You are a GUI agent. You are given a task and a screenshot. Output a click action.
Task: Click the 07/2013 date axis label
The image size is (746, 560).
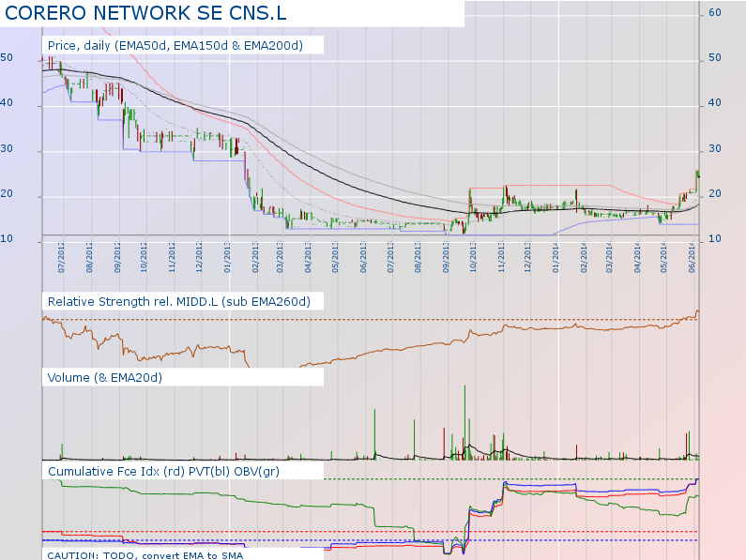tap(390, 257)
